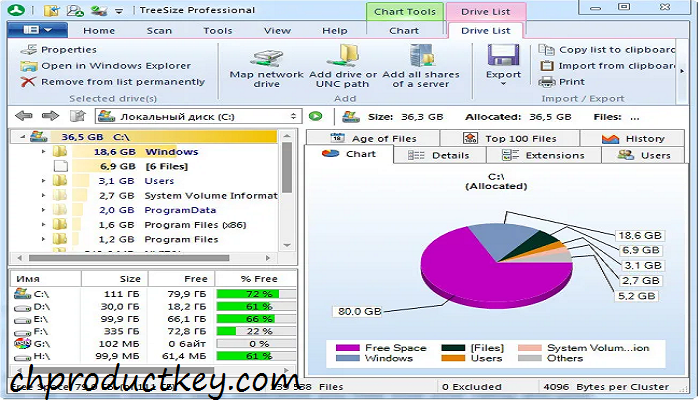Click the red X Remove from list icon
The image size is (700, 400).
[x=28, y=82]
